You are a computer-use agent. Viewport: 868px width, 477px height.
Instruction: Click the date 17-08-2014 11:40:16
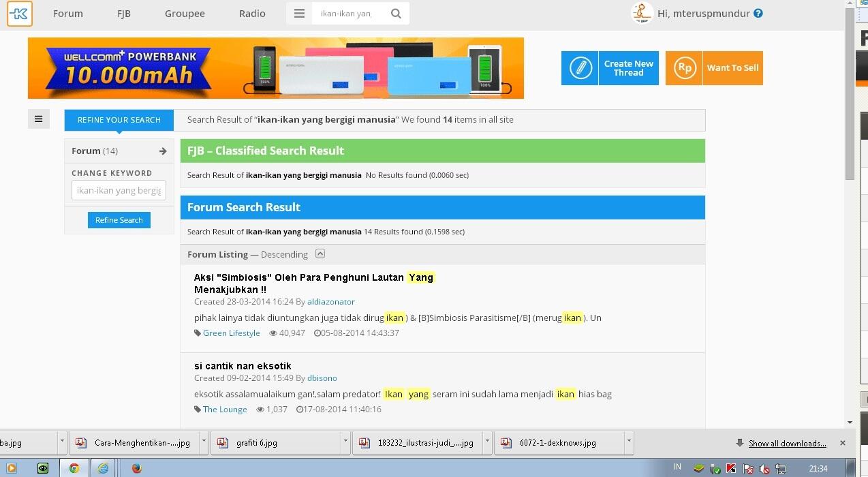pos(342,410)
